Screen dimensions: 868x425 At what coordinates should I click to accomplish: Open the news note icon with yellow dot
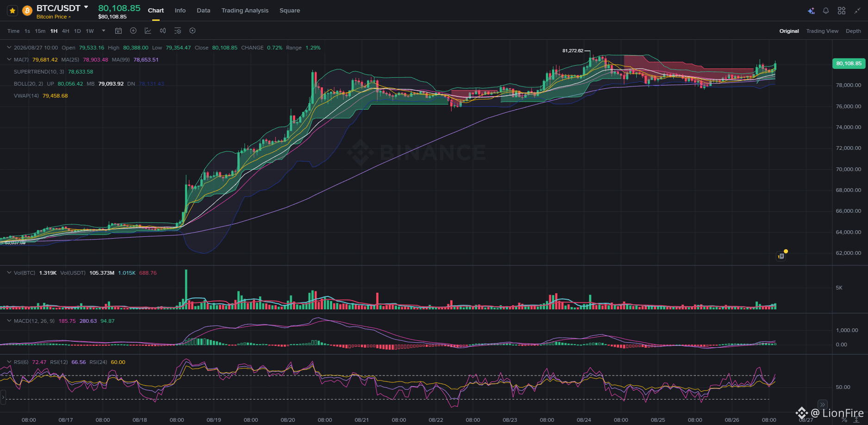coord(781,256)
